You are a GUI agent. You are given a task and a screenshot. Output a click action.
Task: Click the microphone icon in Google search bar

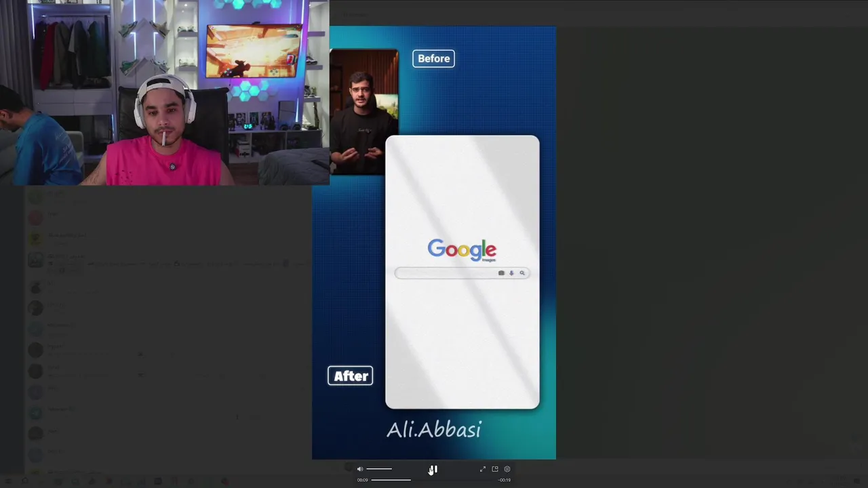tap(511, 273)
